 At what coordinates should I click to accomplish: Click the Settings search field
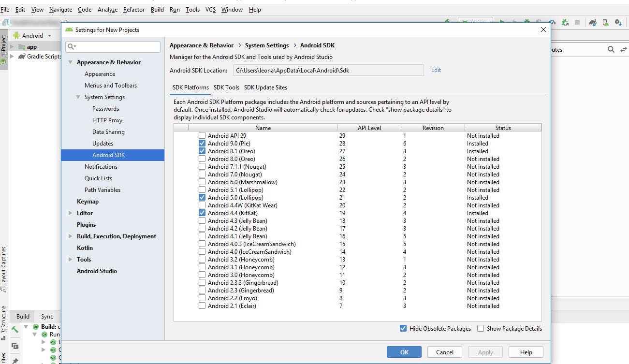(x=113, y=46)
